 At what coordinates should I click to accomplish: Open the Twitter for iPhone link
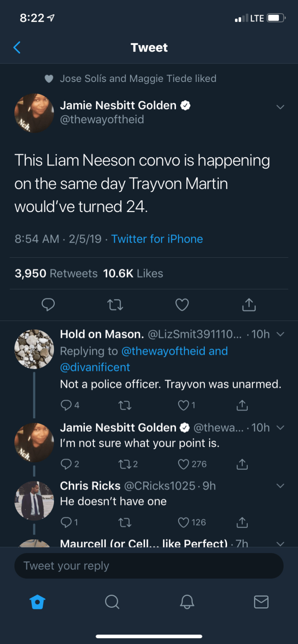[x=157, y=239]
